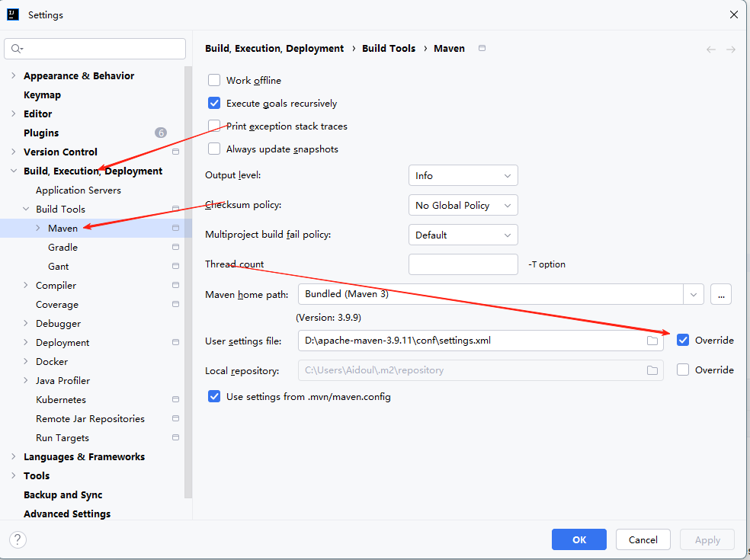The image size is (750, 560).
Task: Click folder icon in User settings file field
Action: pyautogui.click(x=652, y=341)
